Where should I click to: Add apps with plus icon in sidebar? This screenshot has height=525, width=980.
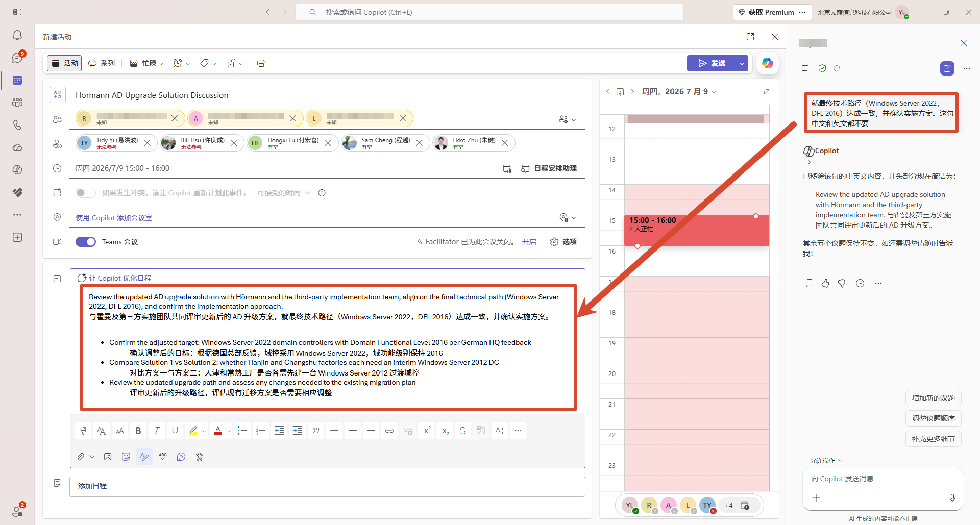17,237
